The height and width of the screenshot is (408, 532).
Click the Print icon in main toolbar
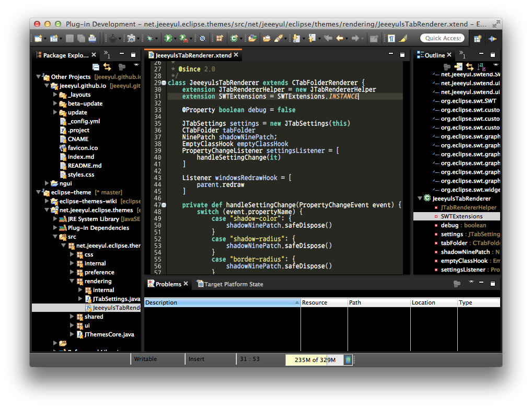tap(92, 38)
